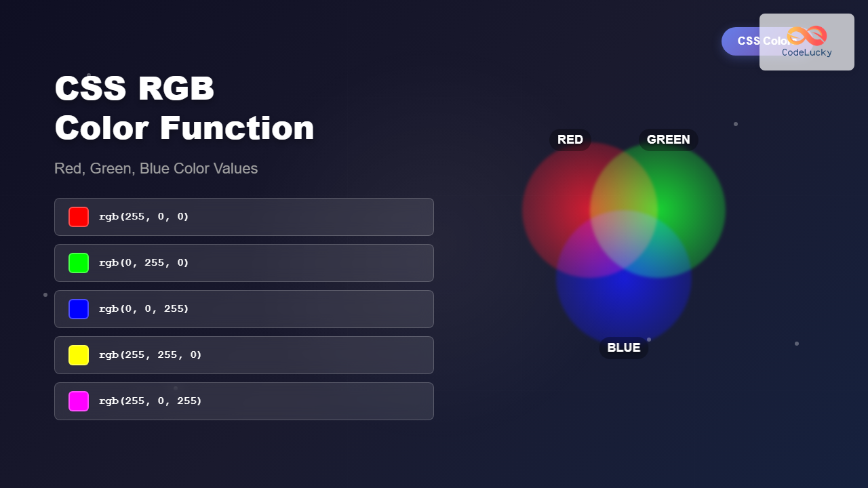This screenshot has height=488, width=868.
Task: Select the BLUE label badge
Action: (x=624, y=348)
